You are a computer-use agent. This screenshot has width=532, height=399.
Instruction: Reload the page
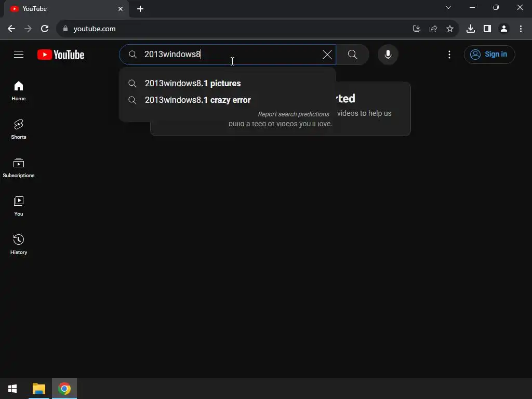click(x=45, y=29)
